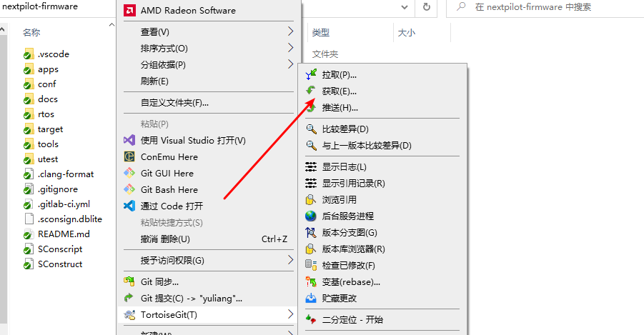
Task: Select 撤消 删除(U) menu entry
Action: pos(209,239)
